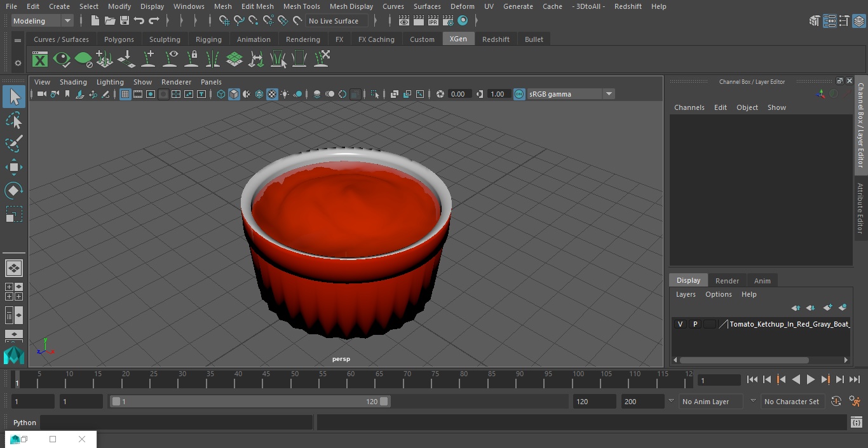The height and width of the screenshot is (448, 868).
Task: Switch to Rigging shelf tab
Action: click(208, 39)
